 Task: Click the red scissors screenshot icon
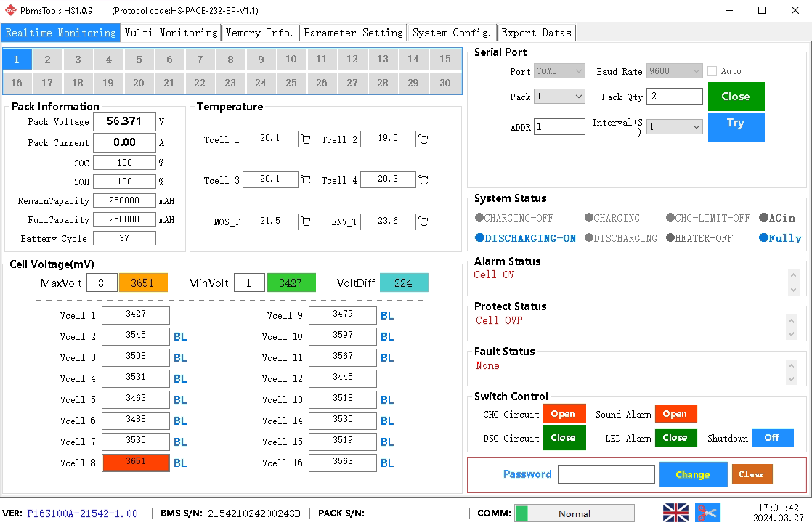707,513
